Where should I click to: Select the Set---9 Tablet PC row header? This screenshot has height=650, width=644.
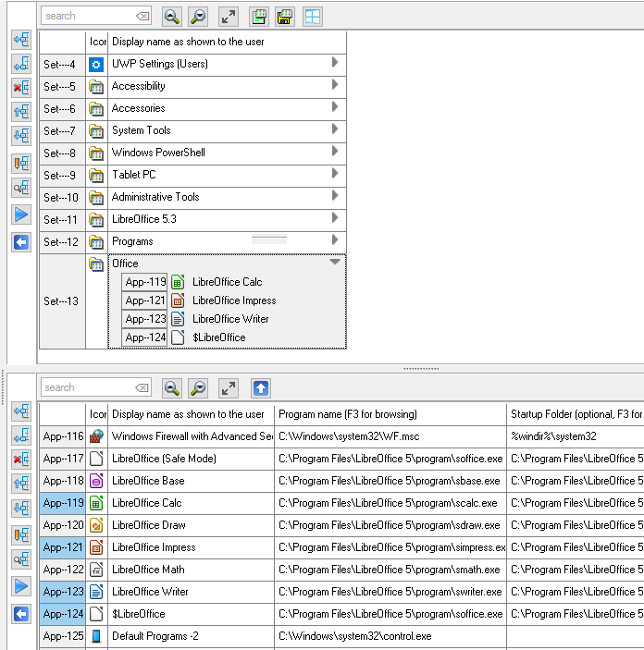[60, 175]
